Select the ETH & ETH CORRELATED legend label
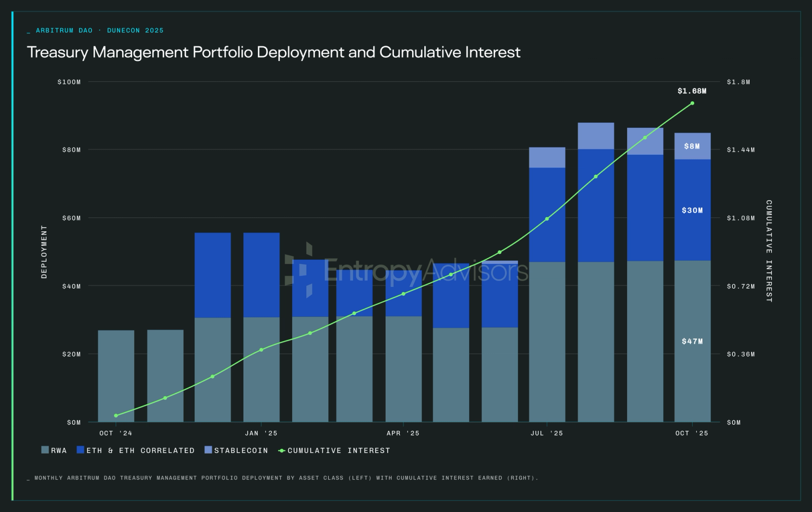 [x=141, y=451]
